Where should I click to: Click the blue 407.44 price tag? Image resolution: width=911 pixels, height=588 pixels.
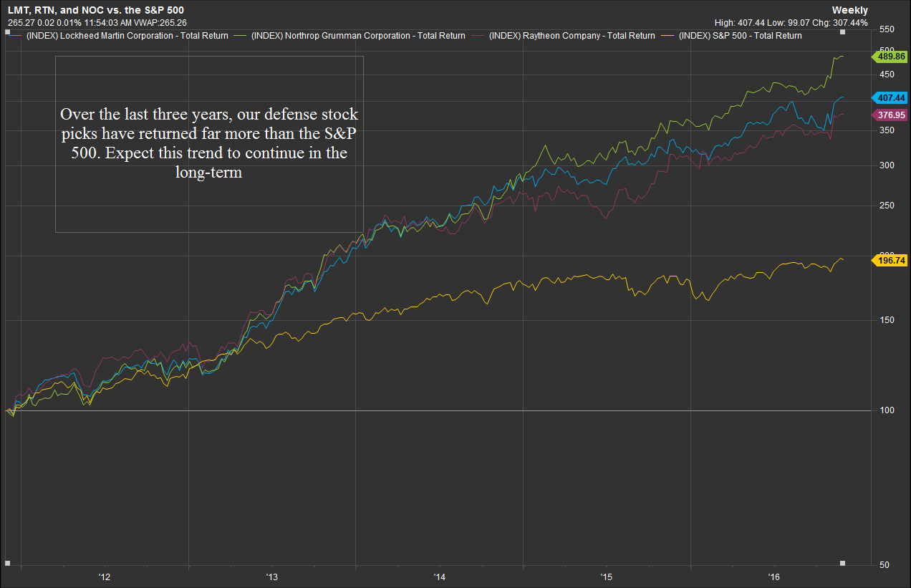[x=889, y=97]
